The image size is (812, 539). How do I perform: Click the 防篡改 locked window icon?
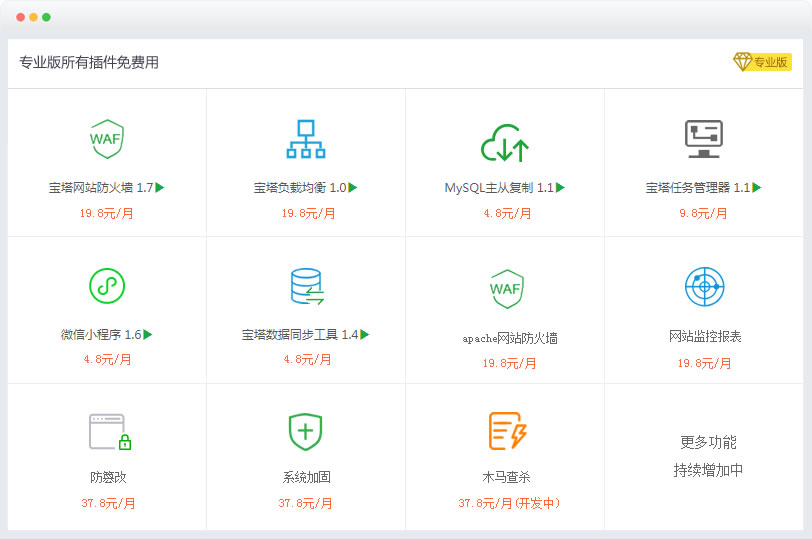109,432
